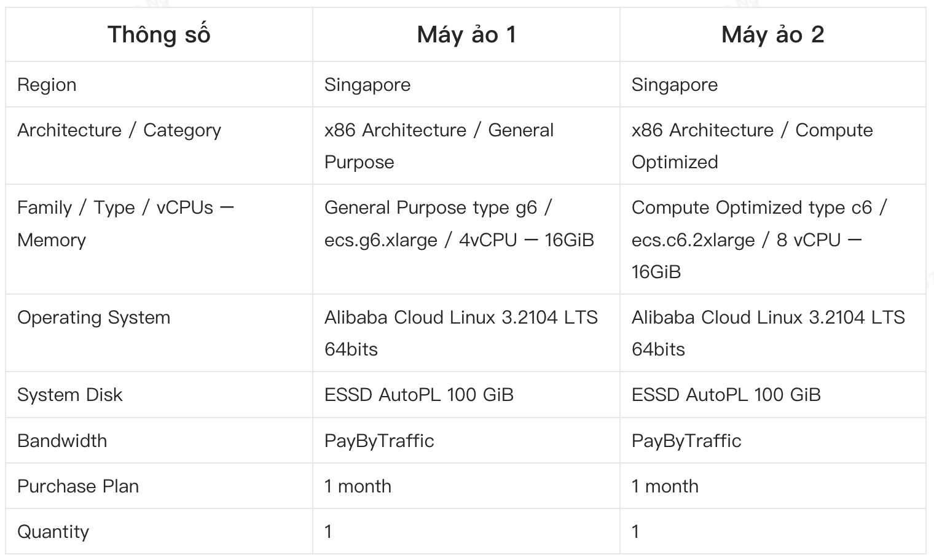Click the "Purchase Plan" row label
The image size is (934, 560).
pos(78,486)
